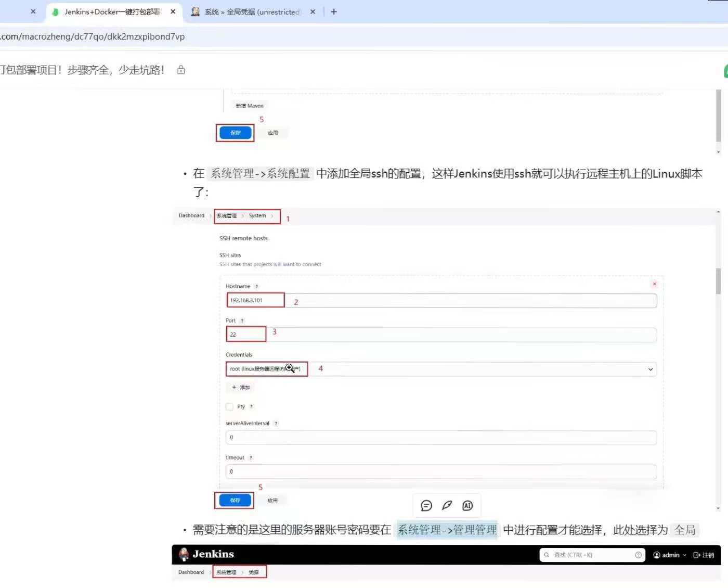
Task: Open a new browser tab with plus button
Action: 334,11
